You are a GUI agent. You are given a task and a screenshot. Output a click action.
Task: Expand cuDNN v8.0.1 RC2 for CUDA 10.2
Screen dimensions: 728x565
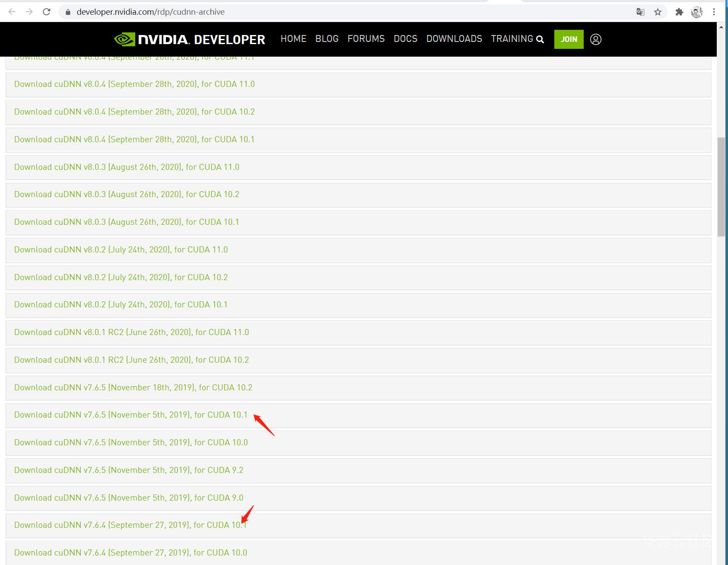[x=359, y=361]
